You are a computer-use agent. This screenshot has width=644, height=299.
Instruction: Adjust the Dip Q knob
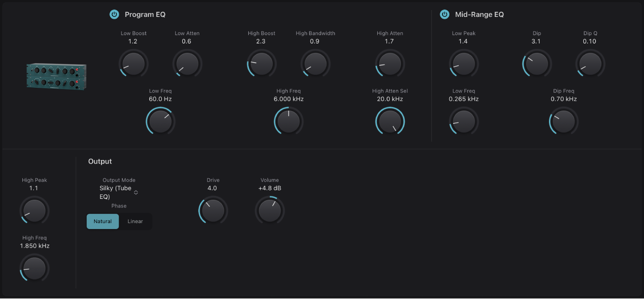point(590,64)
